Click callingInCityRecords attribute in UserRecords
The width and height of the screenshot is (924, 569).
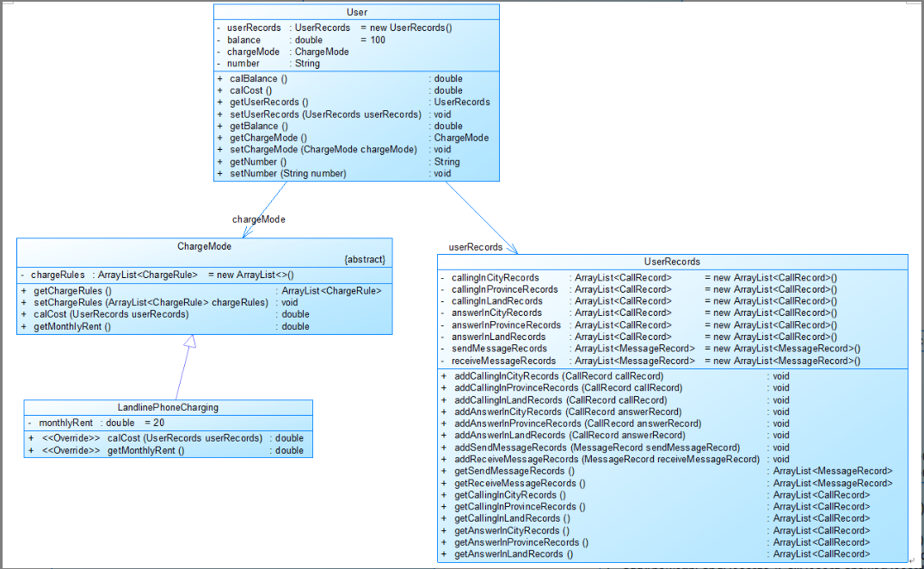638,278
